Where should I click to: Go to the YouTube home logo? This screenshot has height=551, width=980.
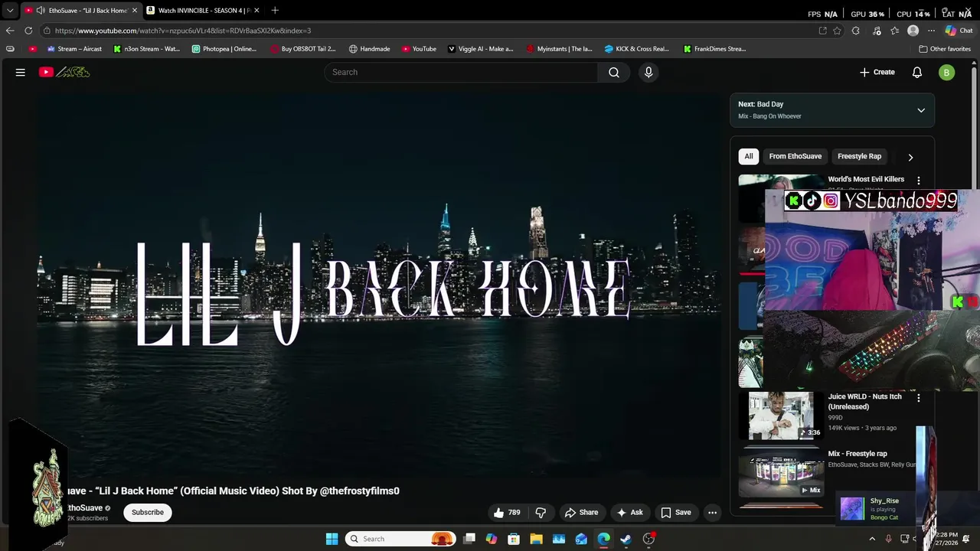64,72
